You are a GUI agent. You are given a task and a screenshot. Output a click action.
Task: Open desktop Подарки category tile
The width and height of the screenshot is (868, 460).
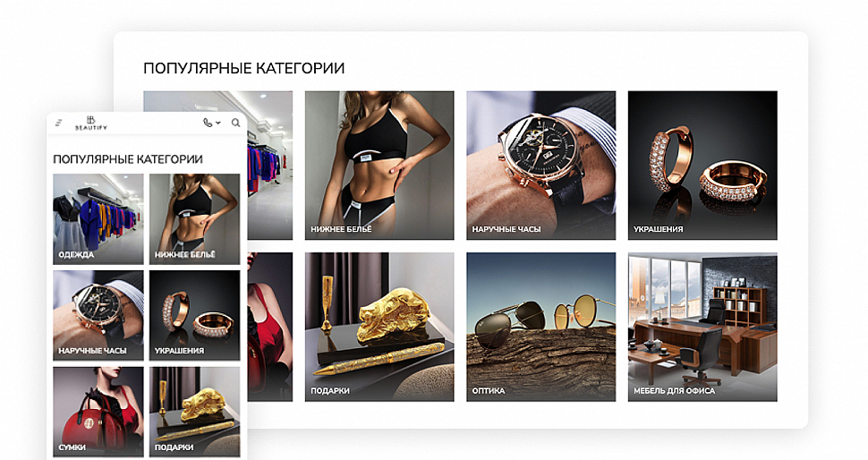[x=379, y=328]
